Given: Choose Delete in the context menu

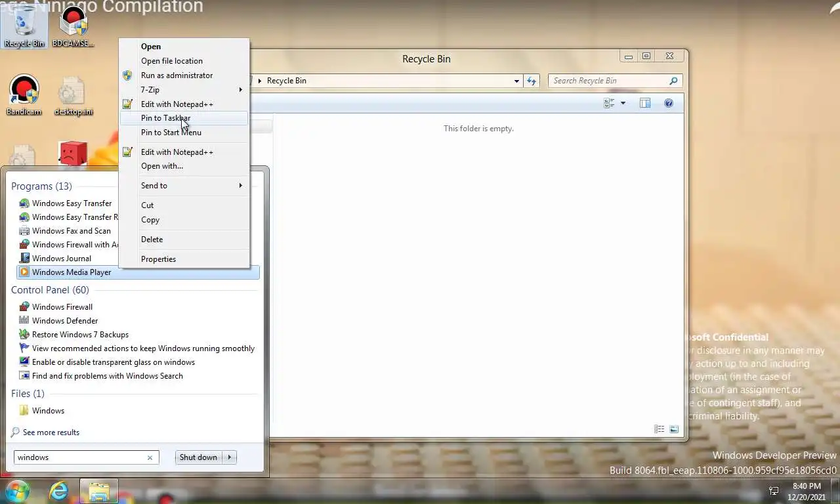Looking at the screenshot, I should pos(184,240).
